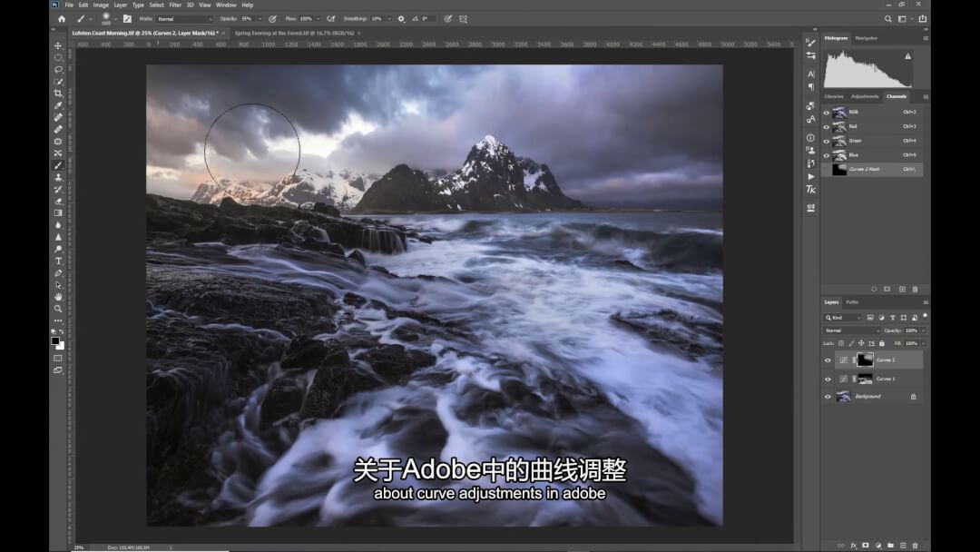Click the brush angle input field
Screen dimensions: 980x552
tap(428, 19)
